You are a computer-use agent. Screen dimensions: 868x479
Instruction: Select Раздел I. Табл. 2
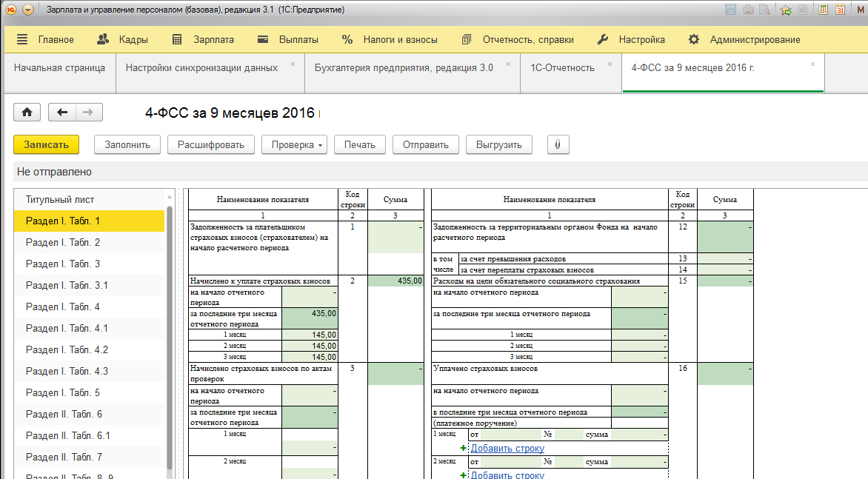[89, 242]
